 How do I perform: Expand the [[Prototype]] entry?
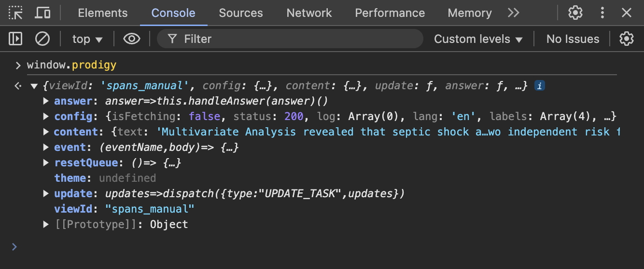pos(46,224)
